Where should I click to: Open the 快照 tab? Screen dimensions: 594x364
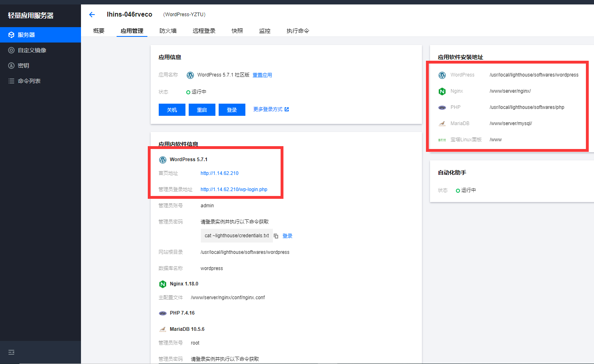[x=237, y=31]
